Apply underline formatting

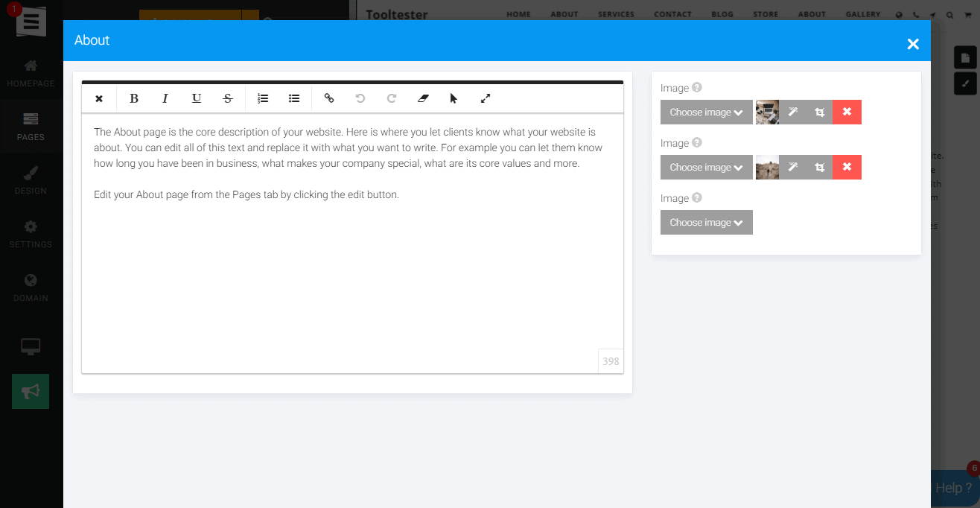click(197, 98)
